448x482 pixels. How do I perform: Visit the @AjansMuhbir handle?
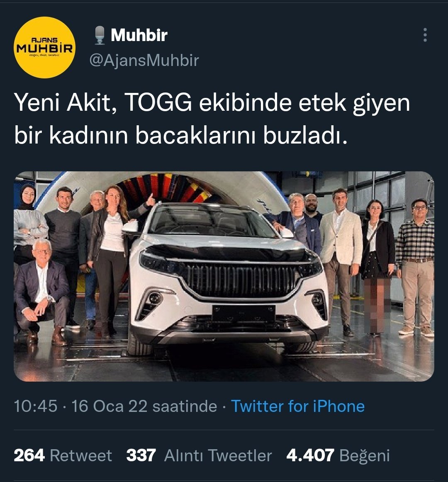pyautogui.click(x=144, y=60)
